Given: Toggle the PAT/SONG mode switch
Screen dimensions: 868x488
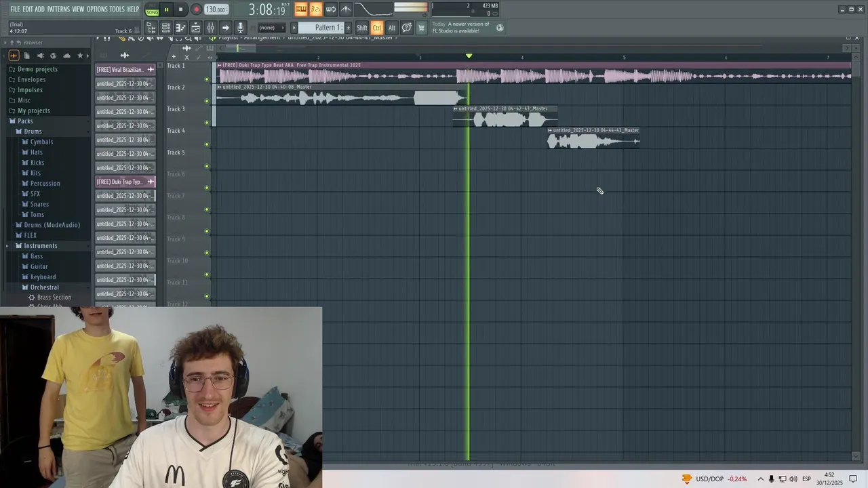Looking at the screenshot, I should click(x=152, y=10).
